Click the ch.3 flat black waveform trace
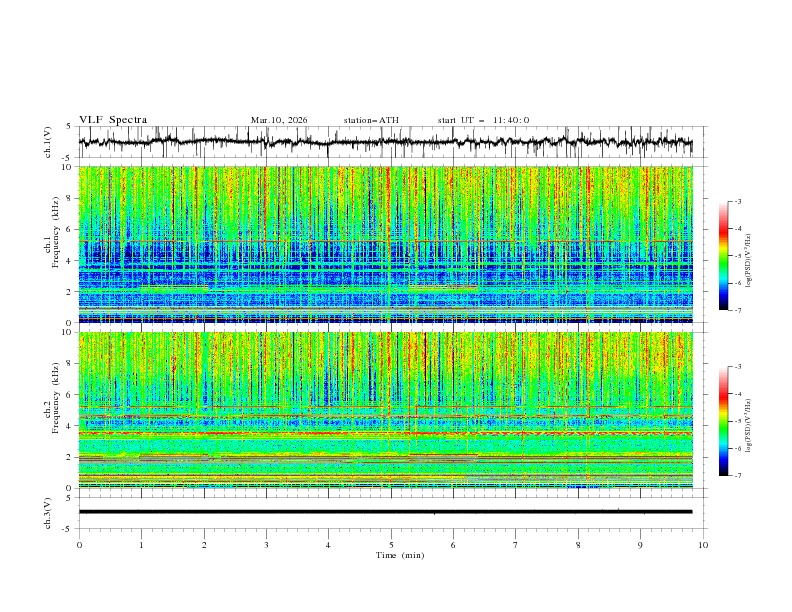This screenshot has width=792, height=612. tap(385, 512)
